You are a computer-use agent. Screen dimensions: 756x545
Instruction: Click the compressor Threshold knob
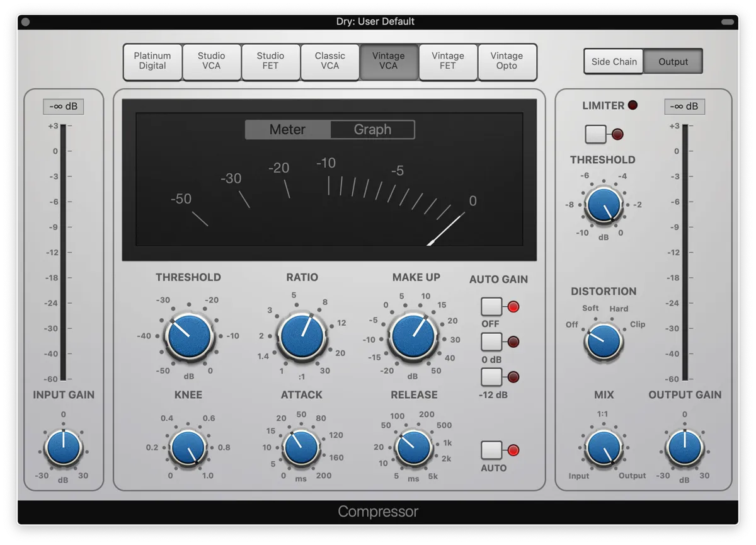point(189,336)
